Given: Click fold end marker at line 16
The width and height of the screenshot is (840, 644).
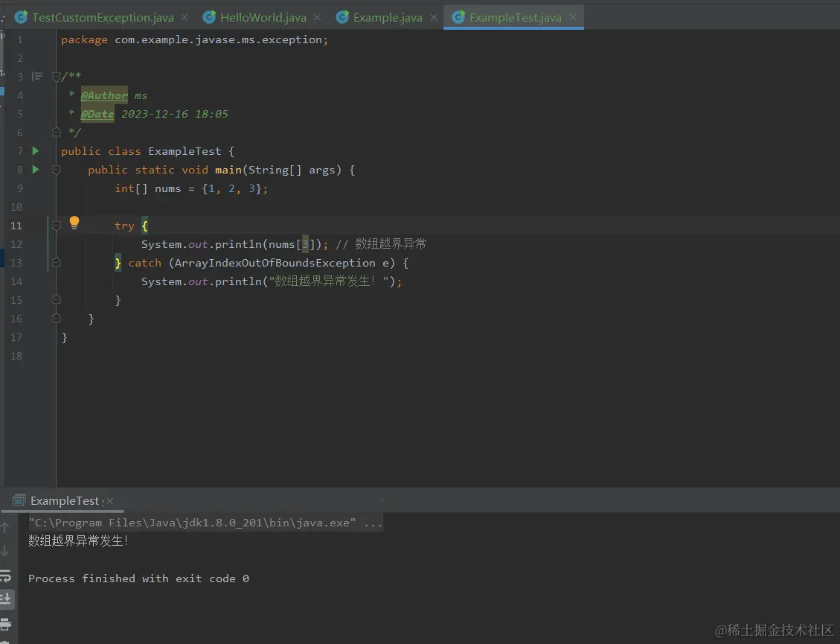Looking at the screenshot, I should point(57,319).
